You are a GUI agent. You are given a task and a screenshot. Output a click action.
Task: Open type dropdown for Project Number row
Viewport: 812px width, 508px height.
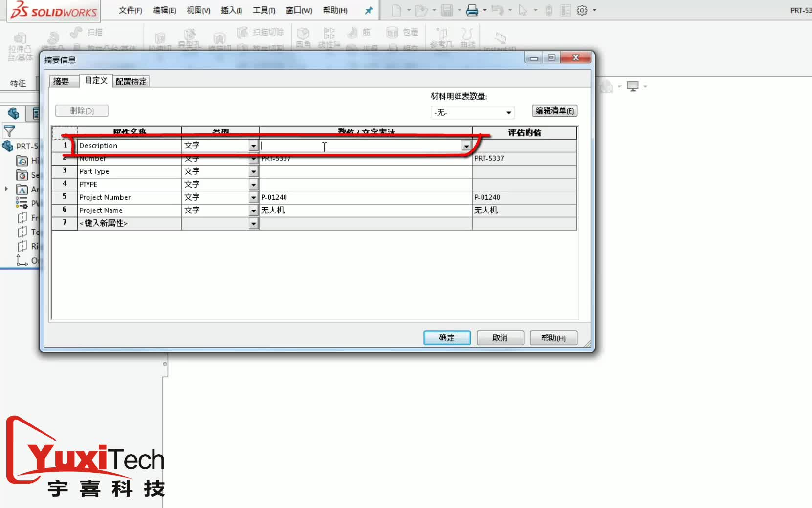tap(253, 197)
